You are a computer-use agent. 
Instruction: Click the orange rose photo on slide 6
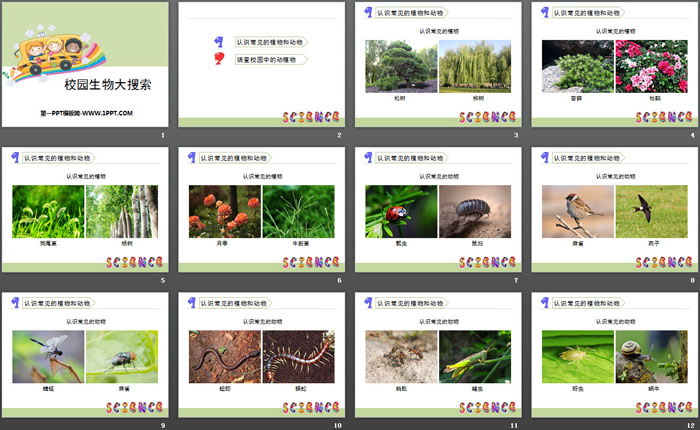[x=225, y=212]
